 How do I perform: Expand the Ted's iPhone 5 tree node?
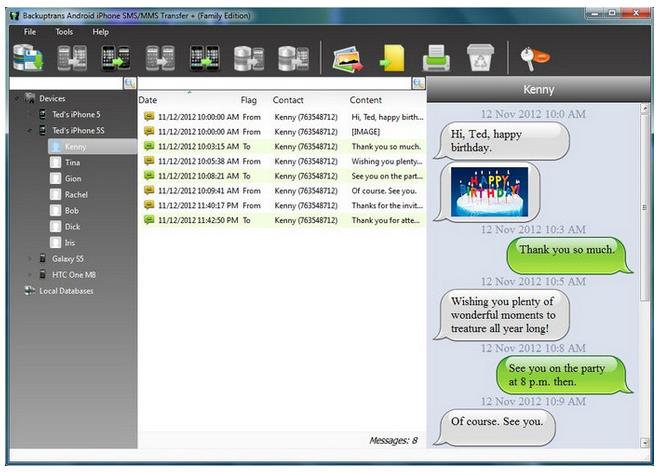28,114
